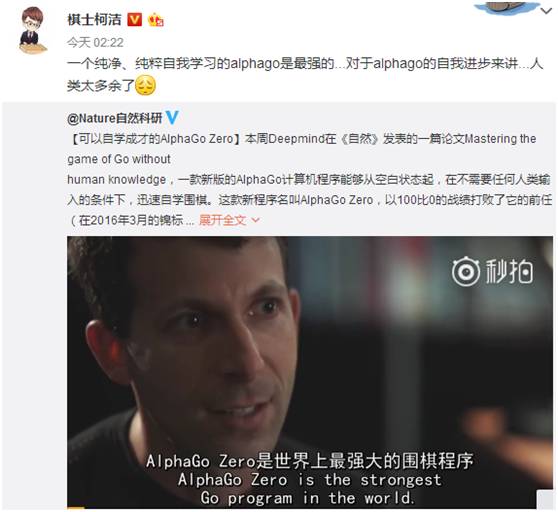The width and height of the screenshot is (558, 512).
Task: Open the 棋士柯洁 username profile link
Action: [x=94, y=20]
